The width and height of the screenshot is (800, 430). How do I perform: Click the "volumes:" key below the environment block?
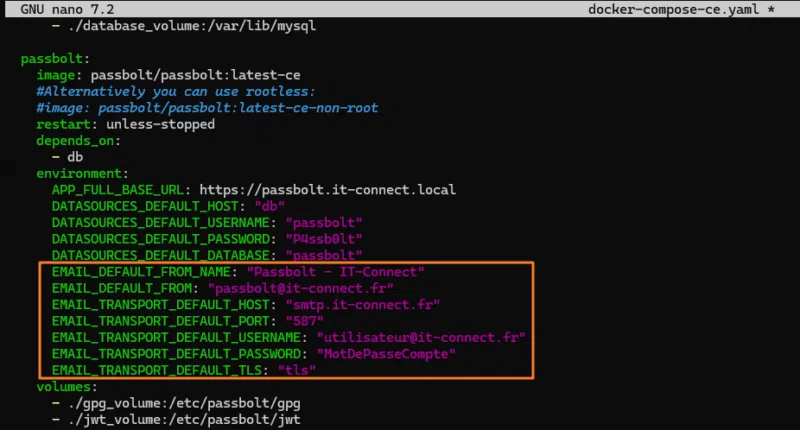pos(67,387)
